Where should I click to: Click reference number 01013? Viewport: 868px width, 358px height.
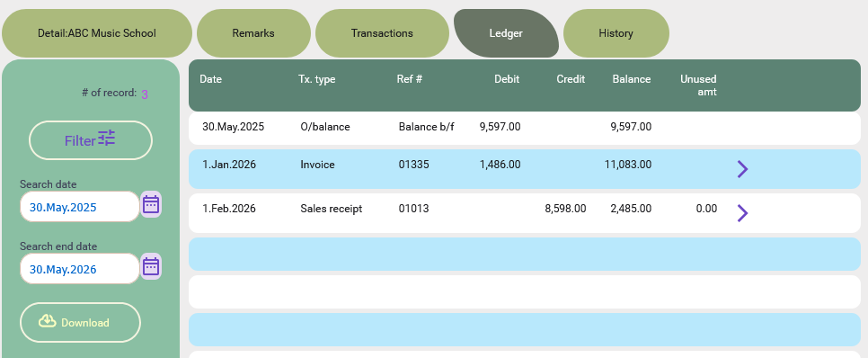(x=413, y=209)
